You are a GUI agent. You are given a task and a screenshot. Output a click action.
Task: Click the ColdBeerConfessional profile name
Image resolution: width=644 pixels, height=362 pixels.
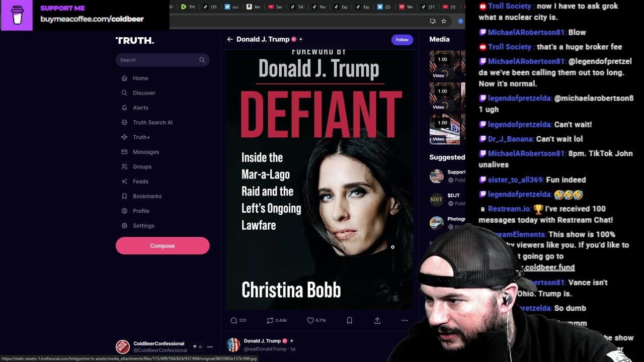(x=159, y=344)
